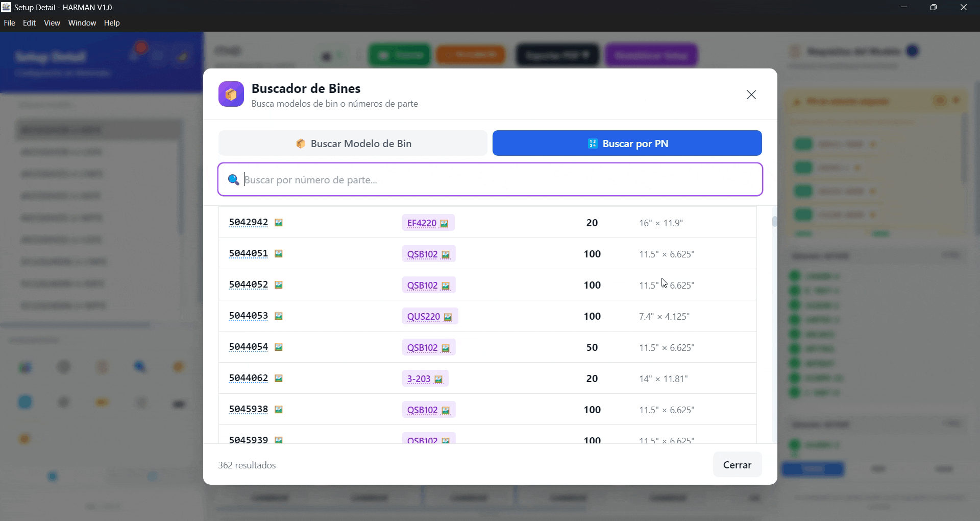Open the Help menu
The height and width of the screenshot is (521, 980).
(x=112, y=22)
